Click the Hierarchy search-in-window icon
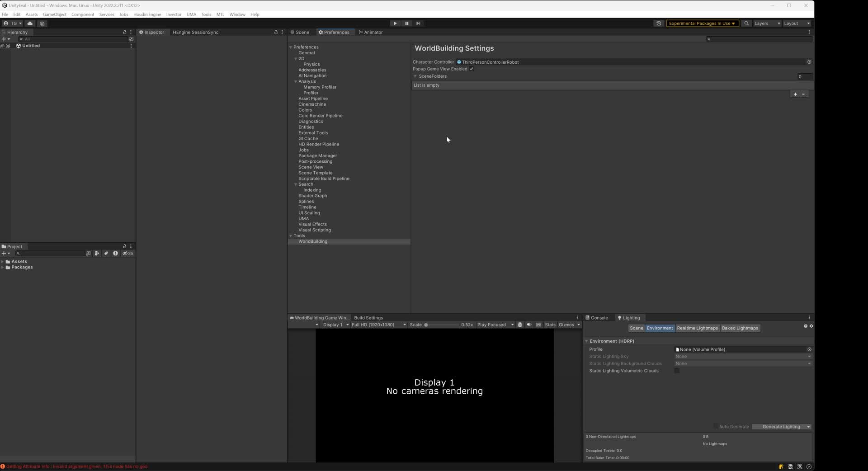Image resolution: width=868 pixels, height=471 pixels. pos(131,39)
